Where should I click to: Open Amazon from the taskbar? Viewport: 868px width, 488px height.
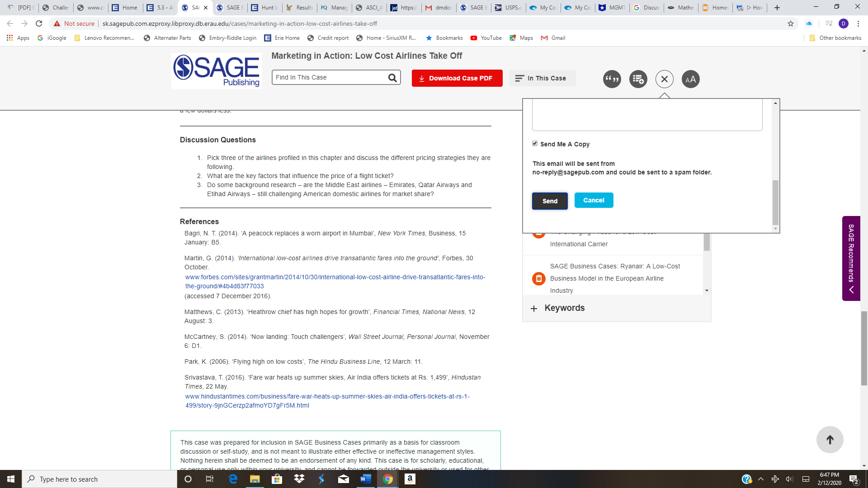pyautogui.click(x=410, y=479)
